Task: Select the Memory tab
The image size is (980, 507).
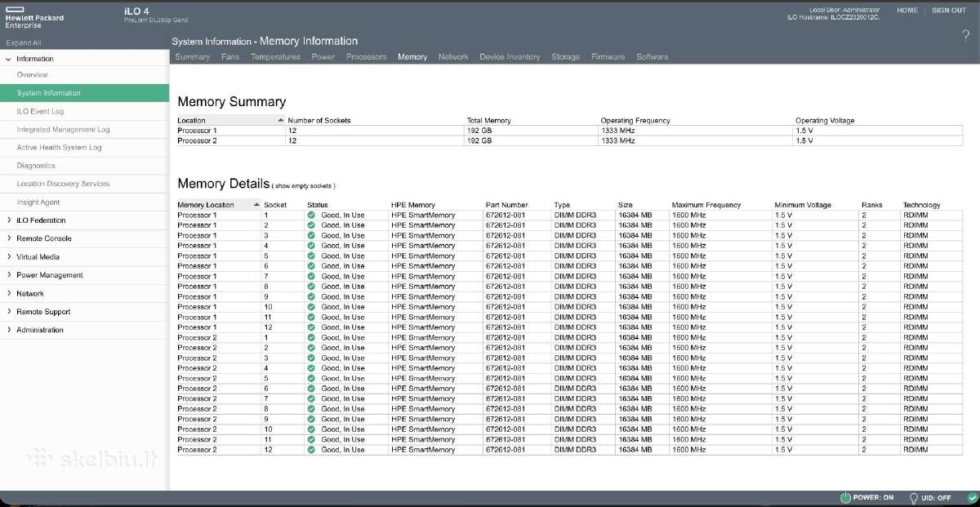Action: click(412, 57)
